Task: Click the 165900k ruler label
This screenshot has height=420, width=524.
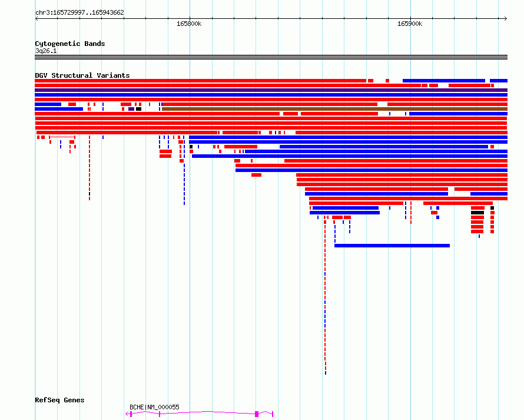Action: coord(409,24)
